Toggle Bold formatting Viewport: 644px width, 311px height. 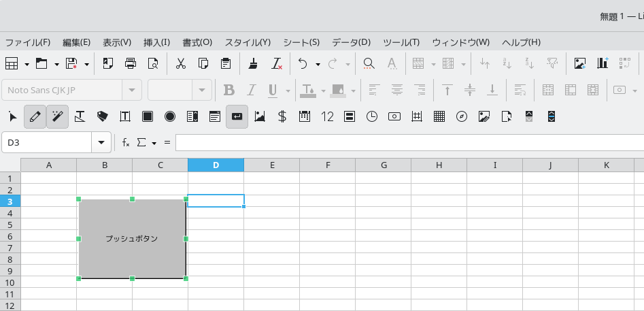tap(228, 90)
